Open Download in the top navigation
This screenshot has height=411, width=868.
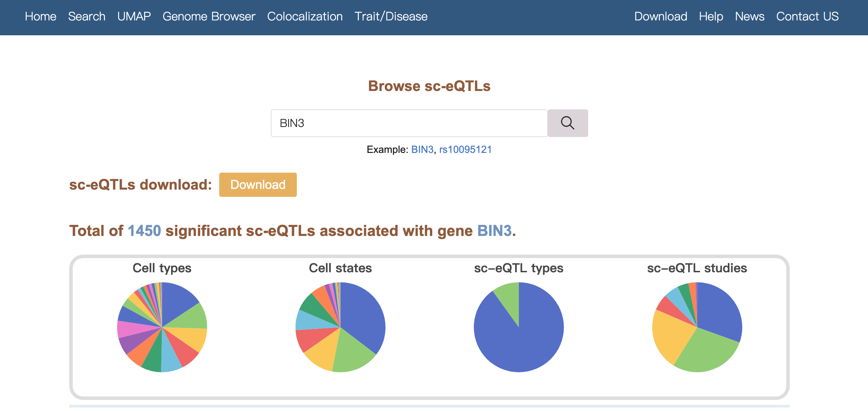(661, 17)
